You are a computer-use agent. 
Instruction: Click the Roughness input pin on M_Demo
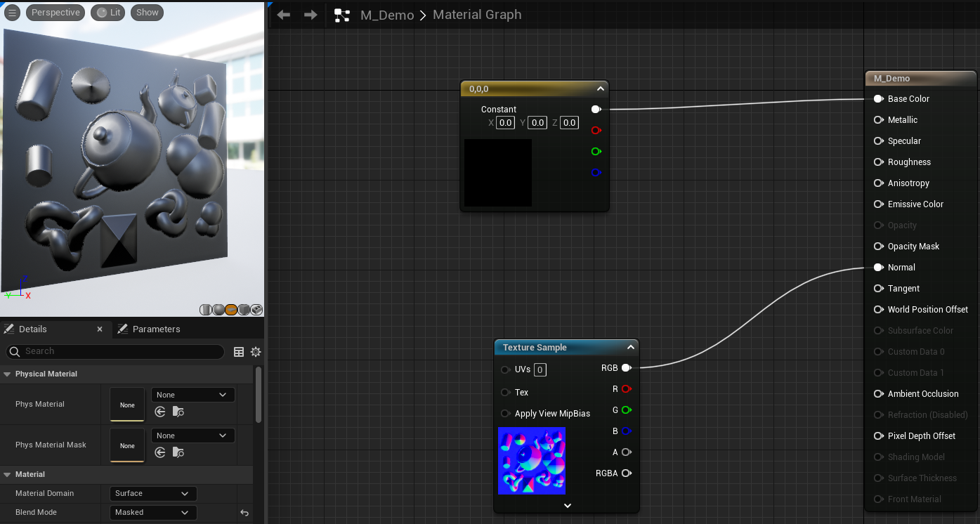pyautogui.click(x=878, y=162)
